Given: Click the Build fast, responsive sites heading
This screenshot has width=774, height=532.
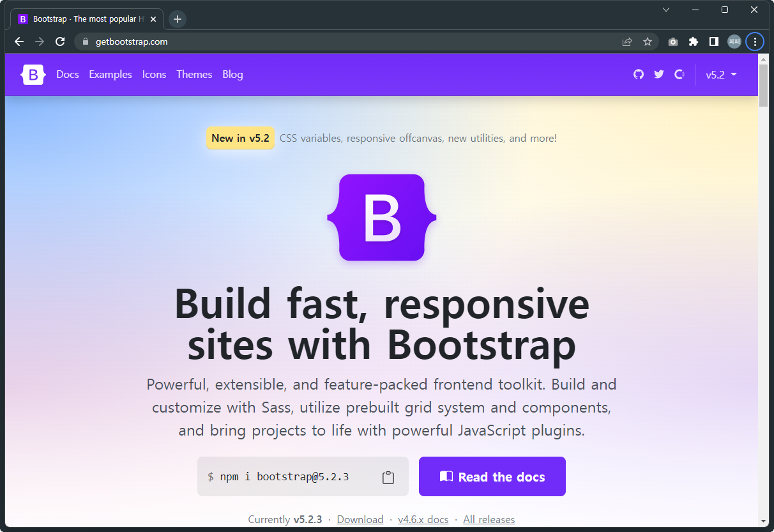Looking at the screenshot, I should tap(382, 325).
